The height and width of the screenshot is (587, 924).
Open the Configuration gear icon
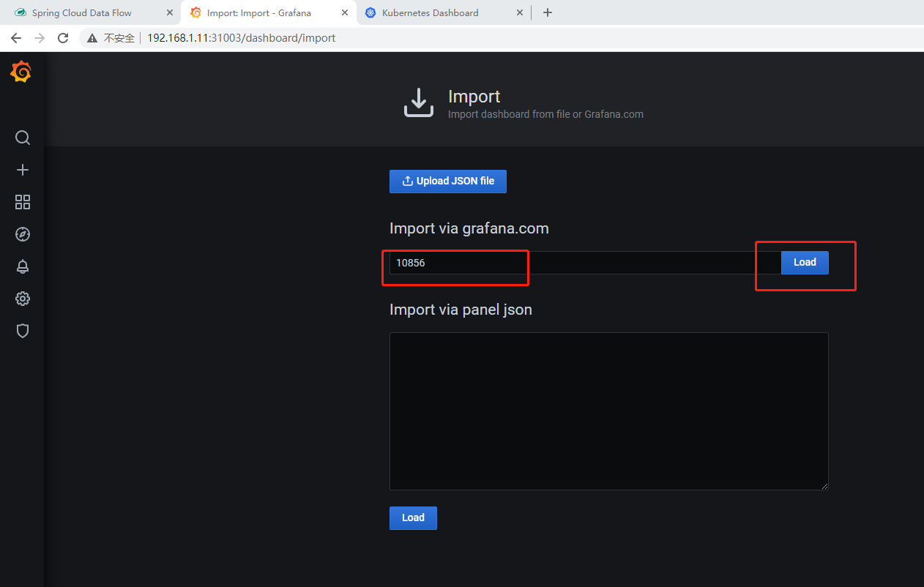(23, 299)
